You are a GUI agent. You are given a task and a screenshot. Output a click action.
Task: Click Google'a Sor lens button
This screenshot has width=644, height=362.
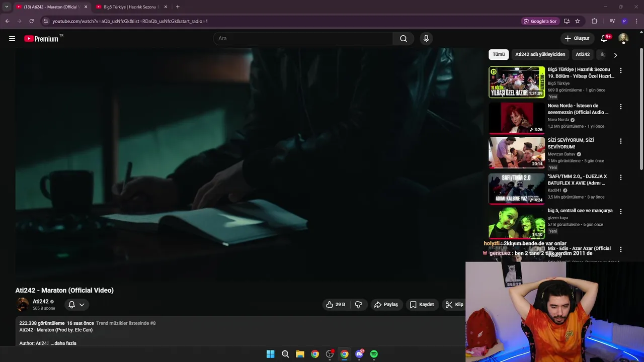click(540, 21)
